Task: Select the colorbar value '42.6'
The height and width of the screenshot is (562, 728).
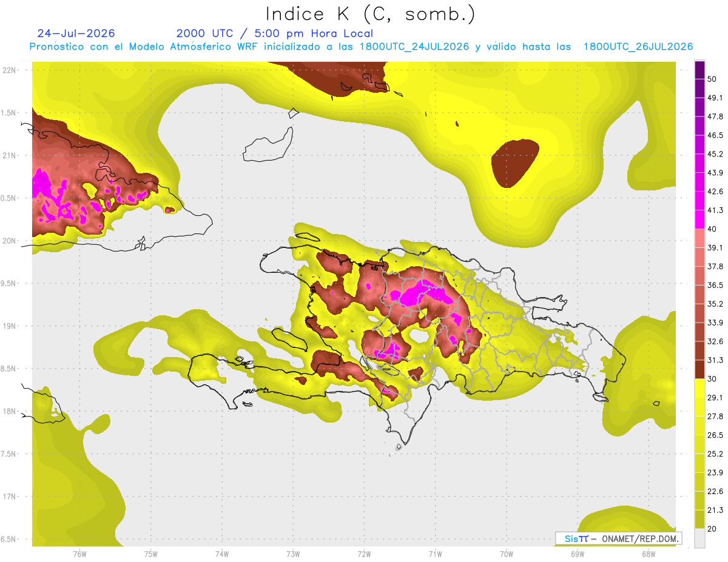Action: [x=715, y=192]
